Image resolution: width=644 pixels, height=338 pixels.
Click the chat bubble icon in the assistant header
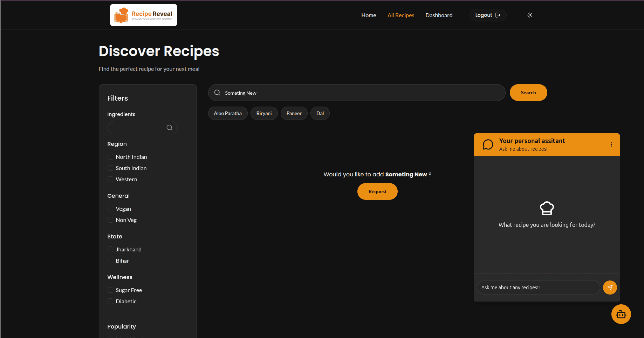tap(488, 144)
